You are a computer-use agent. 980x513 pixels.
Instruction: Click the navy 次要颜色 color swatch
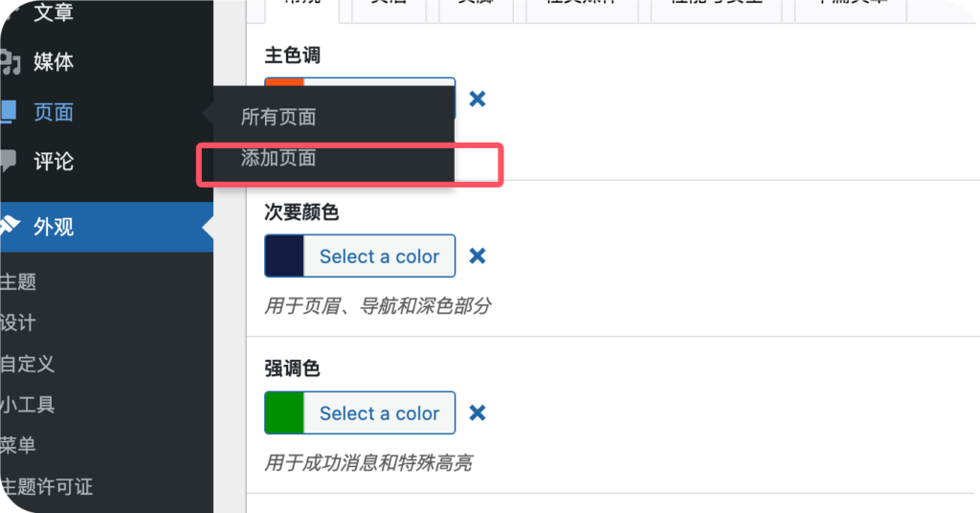[x=285, y=256]
